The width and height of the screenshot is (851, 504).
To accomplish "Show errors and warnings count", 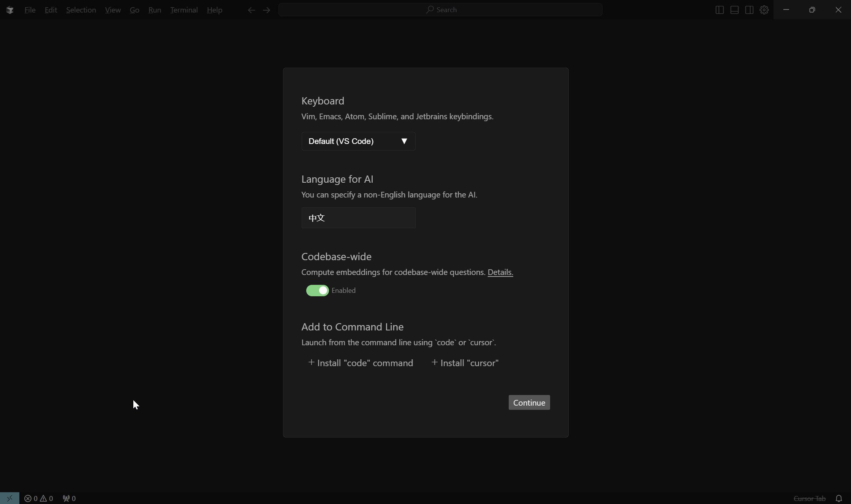I will (39, 498).
